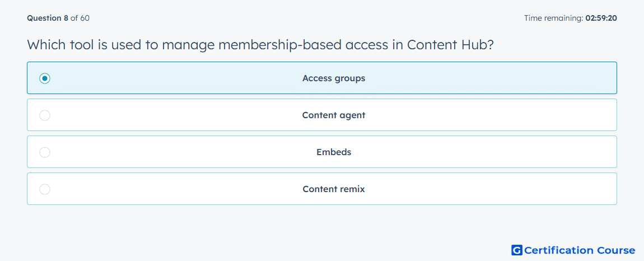Image resolution: width=644 pixels, height=261 pixels.
Task: Pick the Embeds radio button
Action: coord(45,152)
